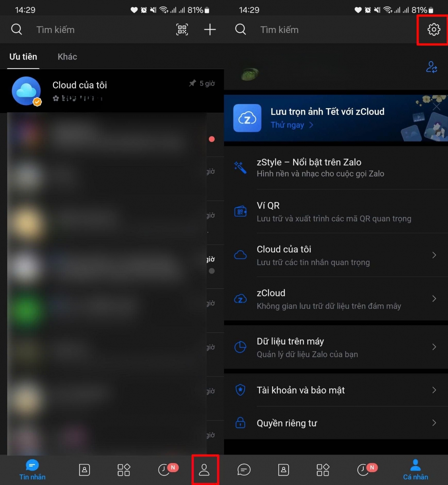Tap the 14:29 clock on left status bar
The height and width of the screenshot is (485, 448).
coord(25,10)
